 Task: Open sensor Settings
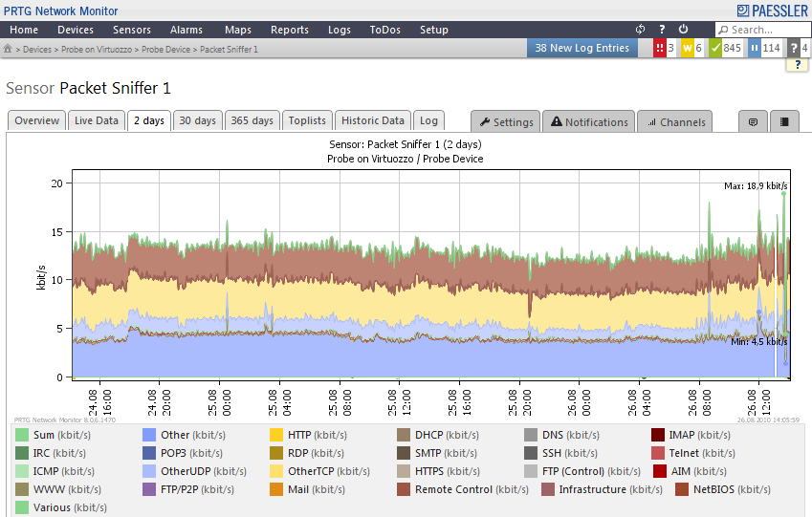505,122
